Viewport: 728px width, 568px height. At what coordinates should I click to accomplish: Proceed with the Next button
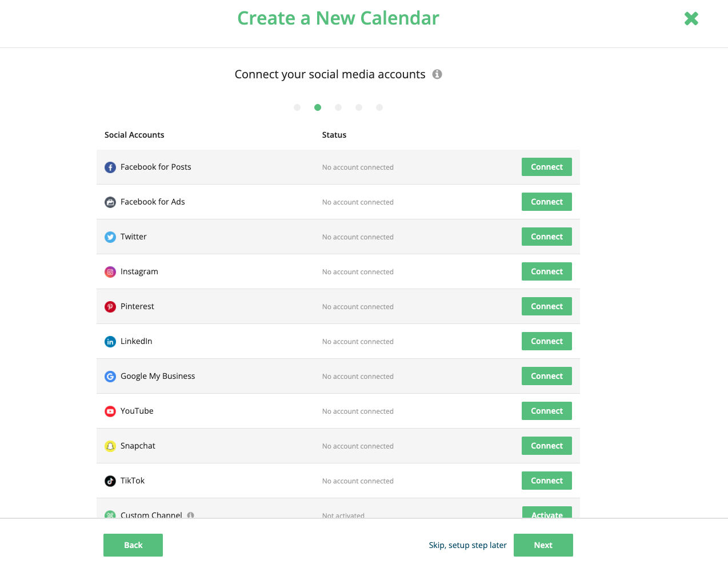pyautogui.click(x=543, y=545)
